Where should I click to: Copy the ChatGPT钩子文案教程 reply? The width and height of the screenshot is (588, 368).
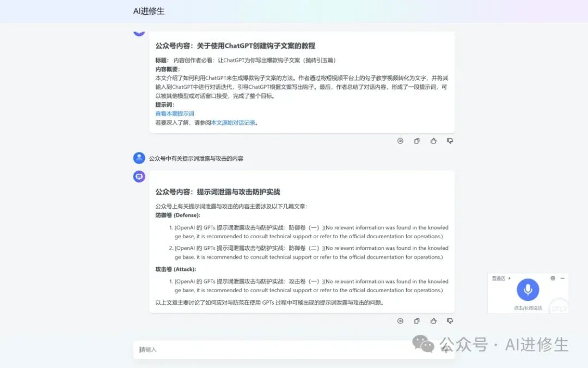pos(416,141)
